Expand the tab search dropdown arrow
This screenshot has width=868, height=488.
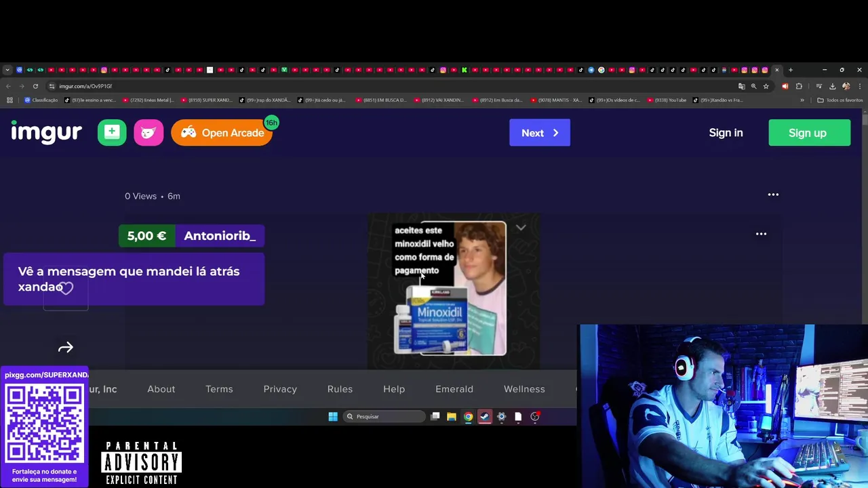click(x=7, y=70)
